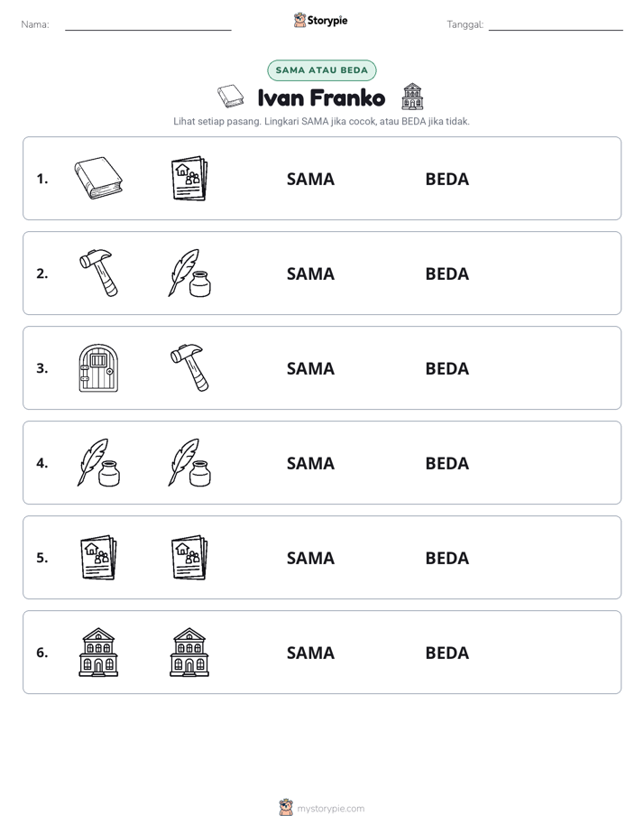Screen dimensions: 644x834
Task: Click the left building icon in row 6
Action: point(98,652)
